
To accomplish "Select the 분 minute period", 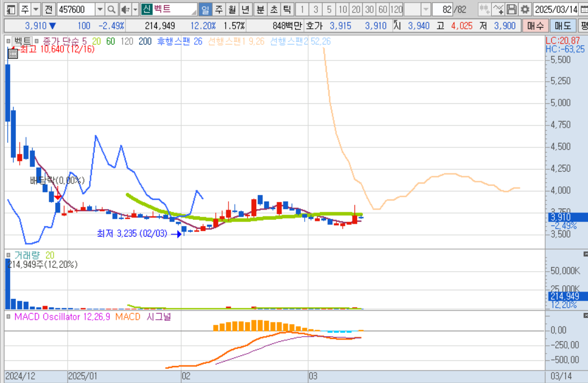I will [x=260, y=9].
